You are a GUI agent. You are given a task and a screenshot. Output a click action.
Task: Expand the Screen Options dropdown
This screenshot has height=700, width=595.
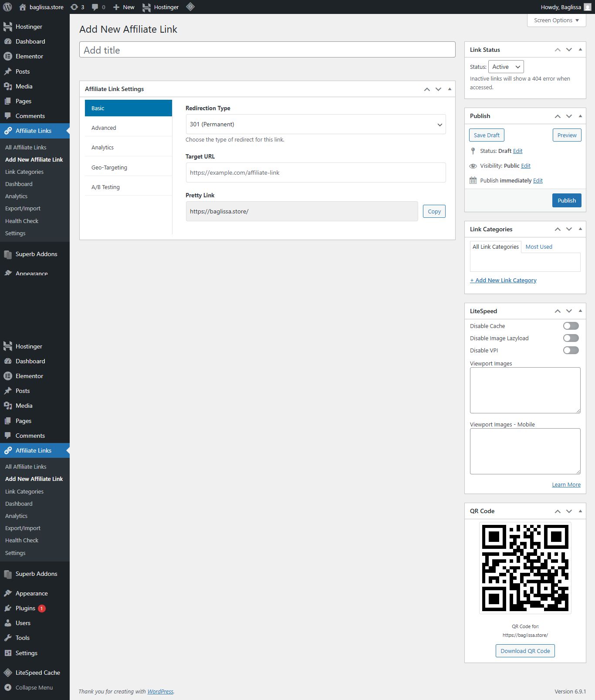556,20
